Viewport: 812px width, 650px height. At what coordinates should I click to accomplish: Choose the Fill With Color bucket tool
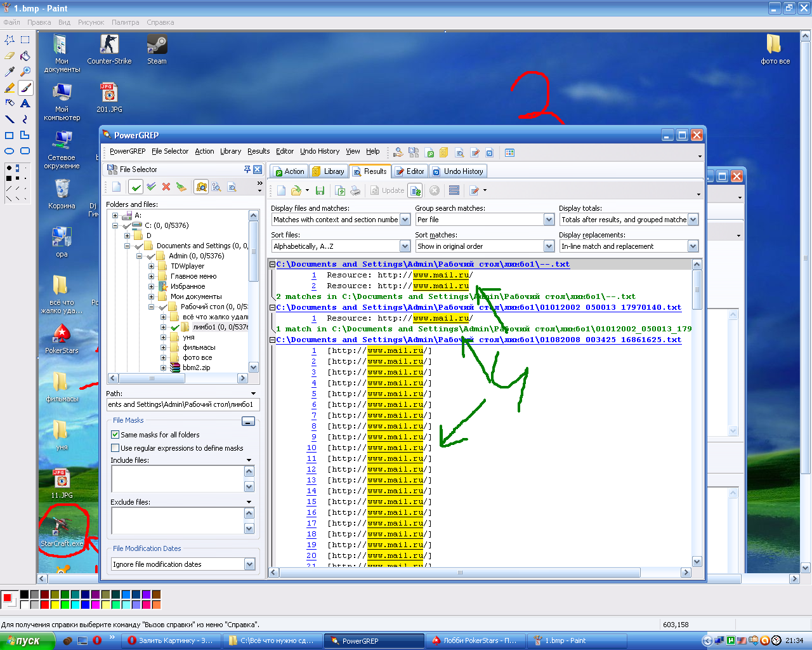(25, 55)
